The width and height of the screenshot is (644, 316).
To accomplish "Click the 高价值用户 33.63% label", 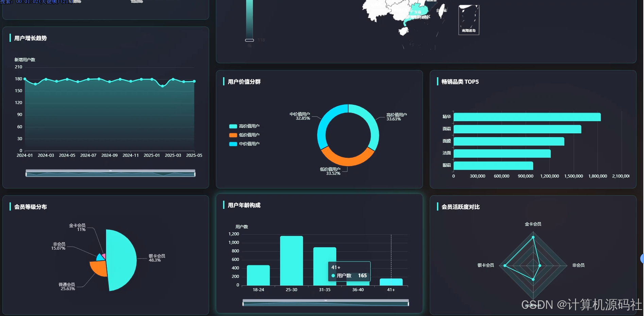I will tap(396, 117).
